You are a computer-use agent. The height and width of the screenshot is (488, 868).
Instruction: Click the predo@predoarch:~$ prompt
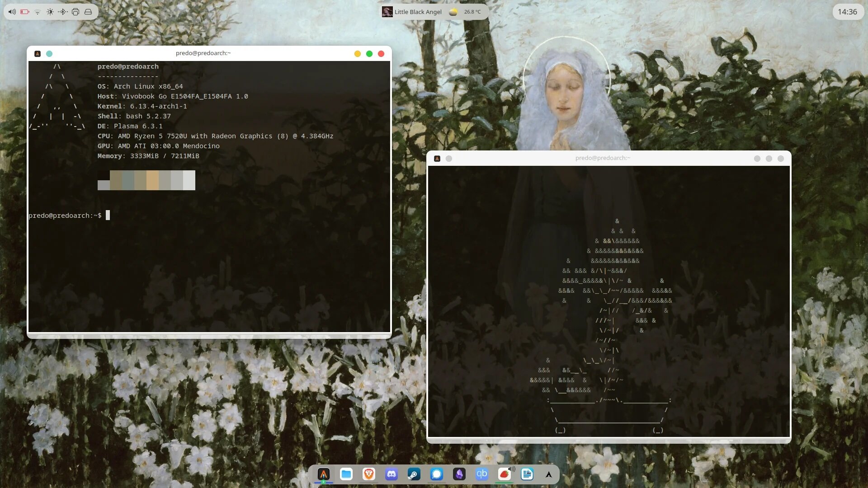pyautogui.click(x=65, y=216)
